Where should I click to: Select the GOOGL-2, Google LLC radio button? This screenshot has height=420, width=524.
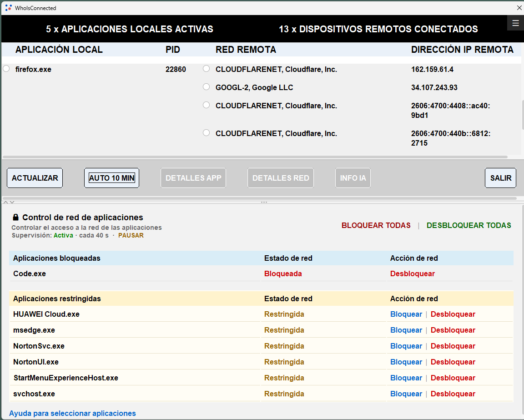coord(206,87)
